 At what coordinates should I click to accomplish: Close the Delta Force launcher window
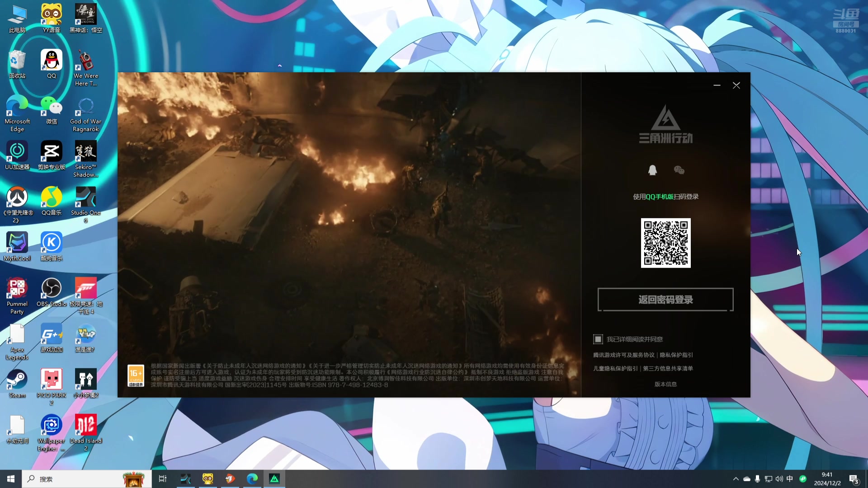click(x=736, y=85)
